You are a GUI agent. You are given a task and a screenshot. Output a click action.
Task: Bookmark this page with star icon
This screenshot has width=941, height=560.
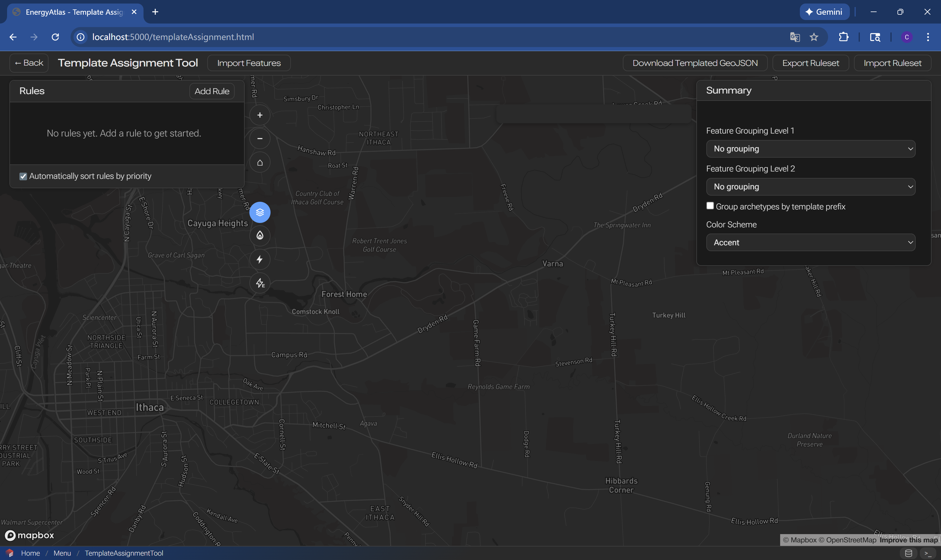tap(814, 37)
